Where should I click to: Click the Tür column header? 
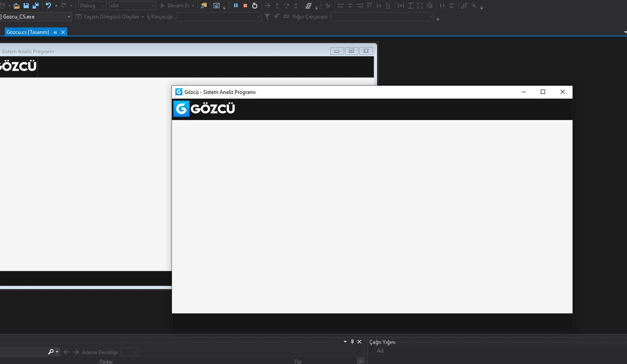tap(298, 361)
